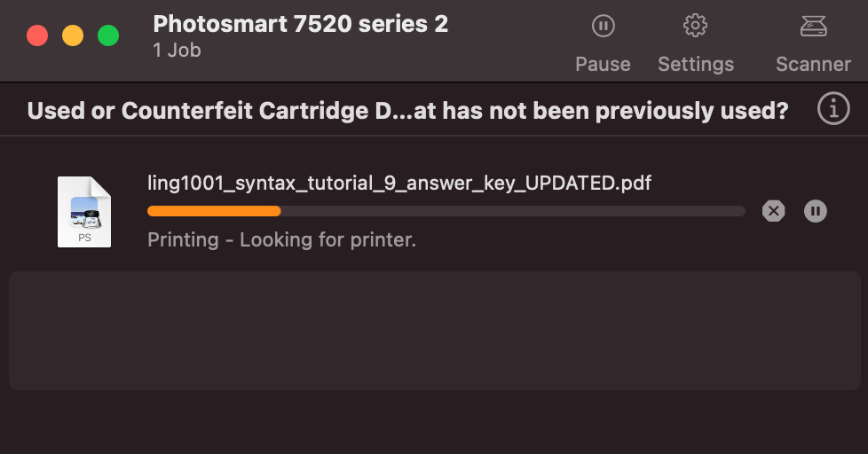Screen dimensions: 868x454
Task: Select the ling1001_syntax_tutorial_9 file name
Action: pos(399,184)
